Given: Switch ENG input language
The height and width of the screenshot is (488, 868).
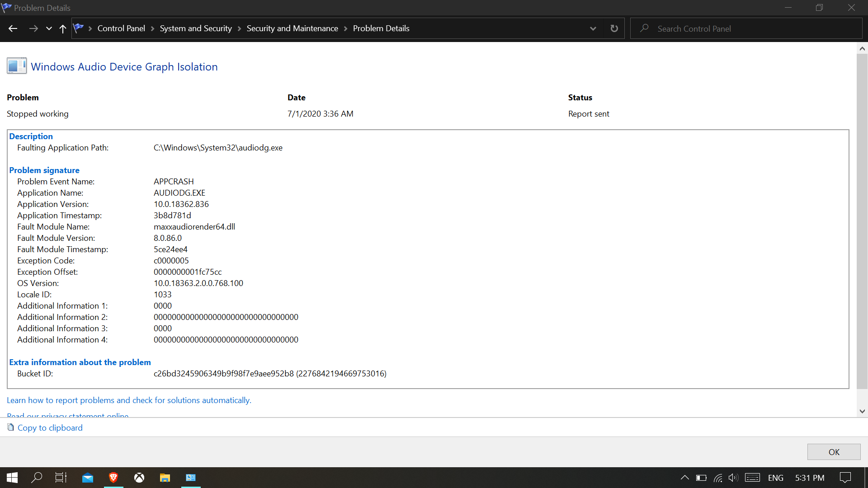Looking at the screenshot, I should [x=776, y=478].
